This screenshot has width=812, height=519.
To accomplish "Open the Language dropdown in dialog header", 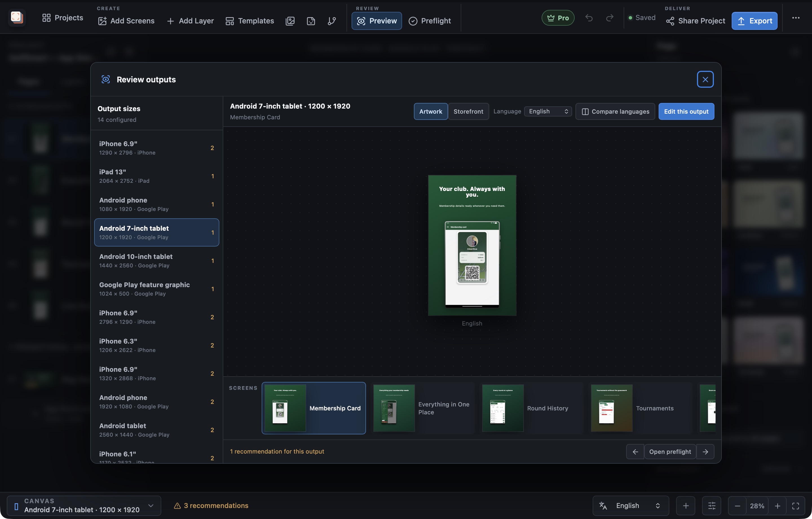I will (x=548, y=111).
